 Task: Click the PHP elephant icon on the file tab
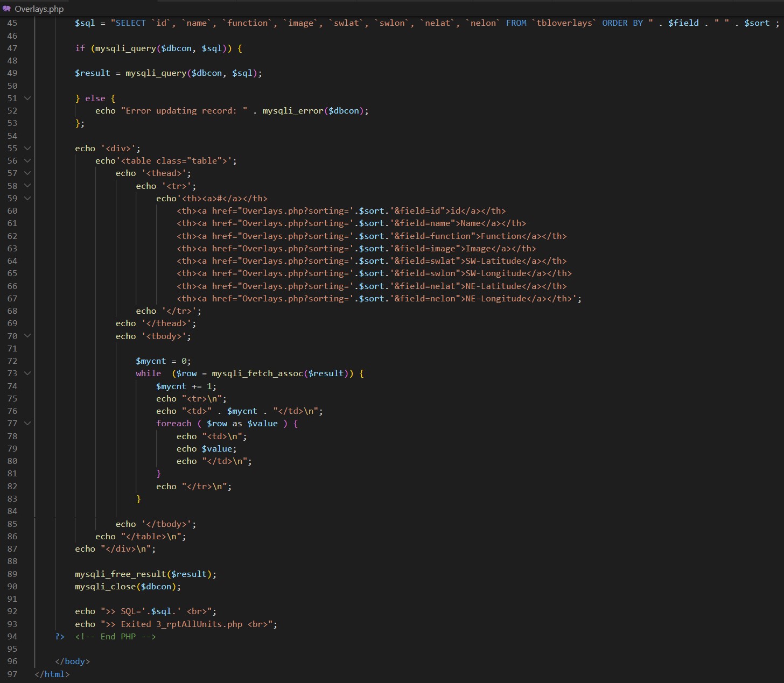[x=7, y=9]
